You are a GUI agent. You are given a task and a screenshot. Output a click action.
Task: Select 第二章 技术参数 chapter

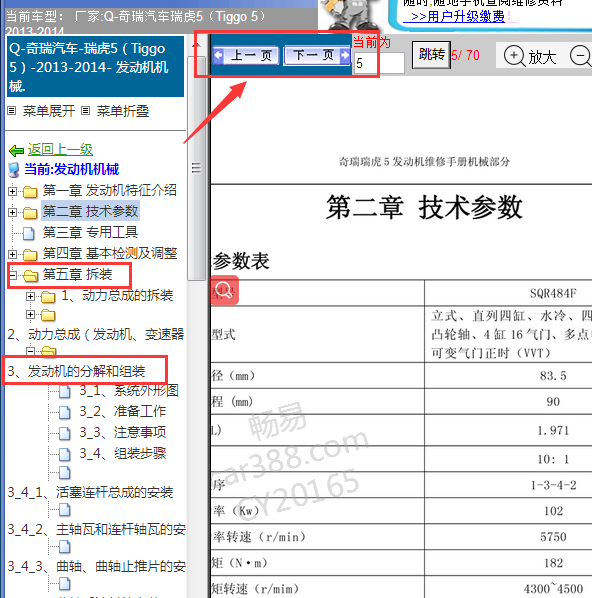coord(90,211)
